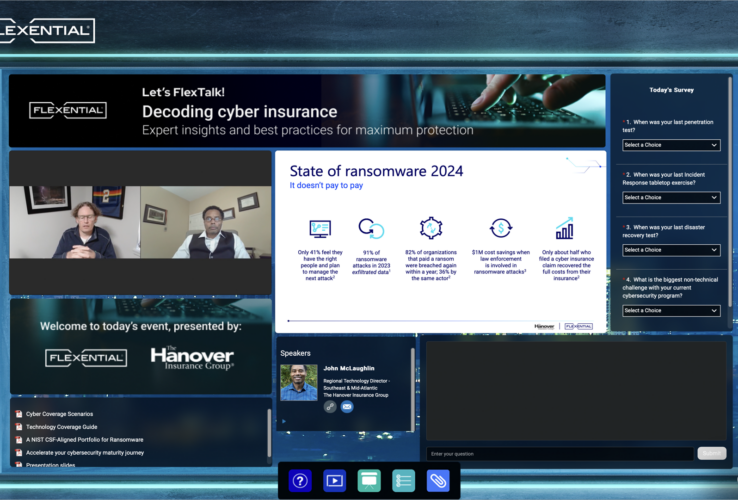Screen dimensions: 738x500
Task: Click the PDF icon beside Accelerate your cybersecurity maturity
Action: point(19,453)
